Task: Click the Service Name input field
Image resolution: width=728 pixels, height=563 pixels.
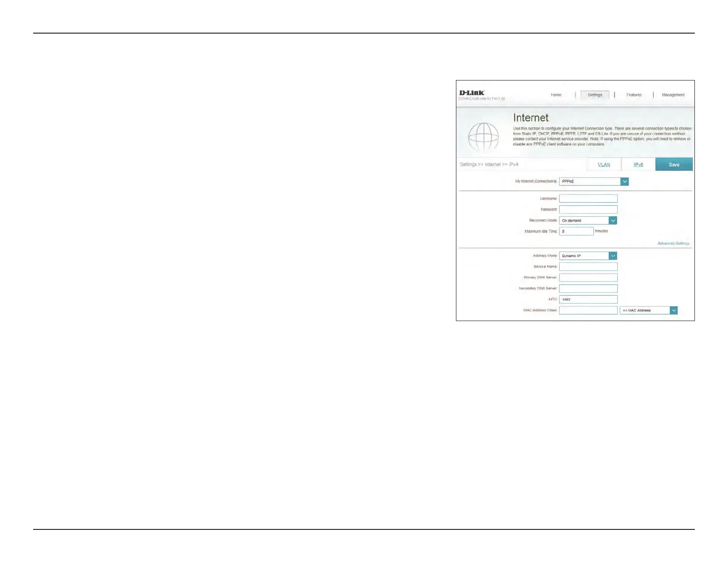Action: (x=588, y=267)
